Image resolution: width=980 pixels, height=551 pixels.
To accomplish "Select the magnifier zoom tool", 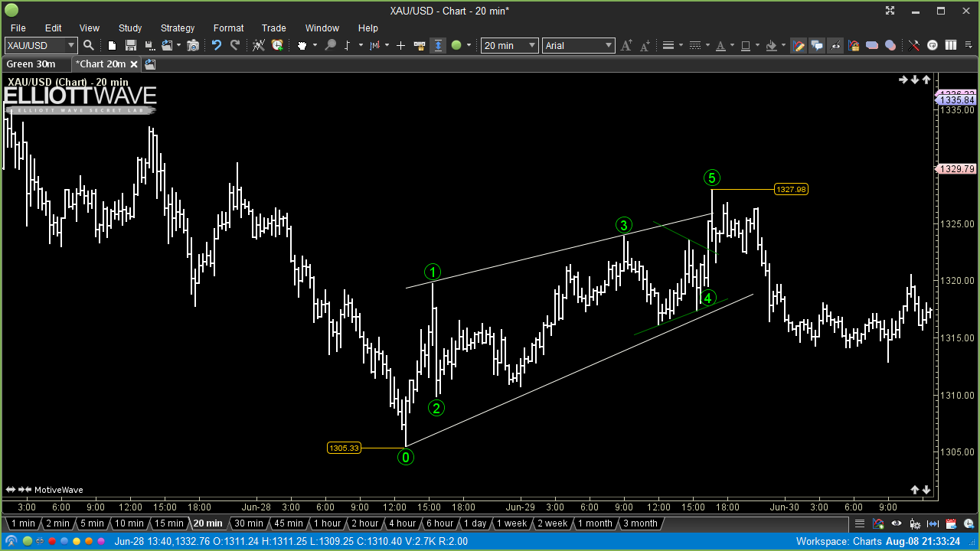I will click(x=329, y=45).
